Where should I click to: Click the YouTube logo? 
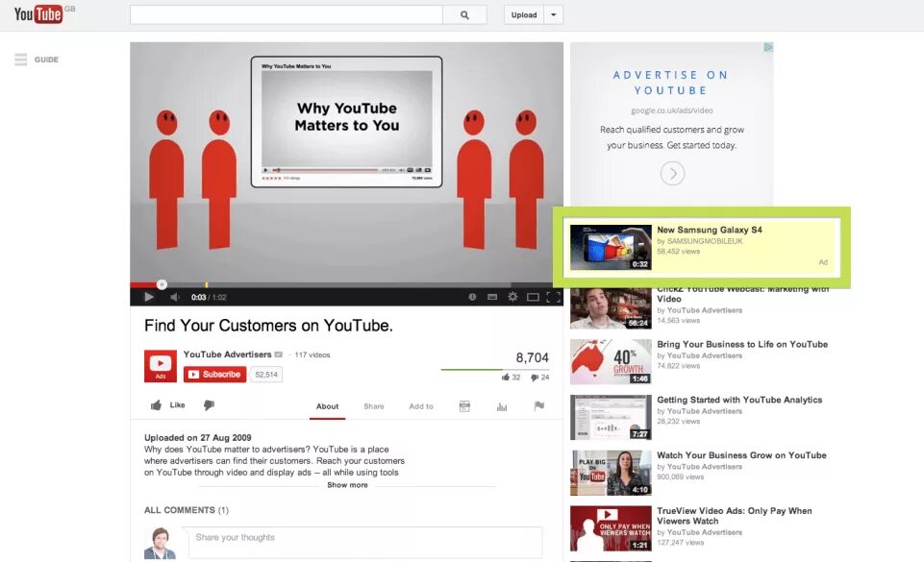[x=38, y=13]
